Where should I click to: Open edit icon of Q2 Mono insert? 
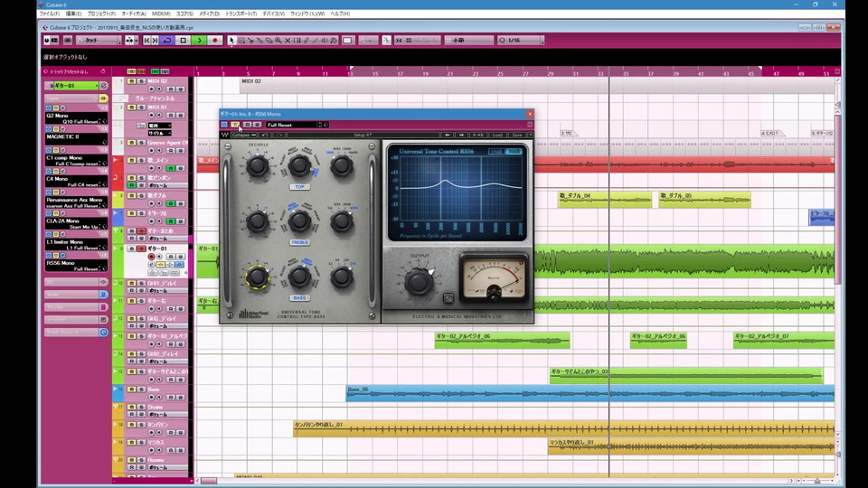pos(62,108)
